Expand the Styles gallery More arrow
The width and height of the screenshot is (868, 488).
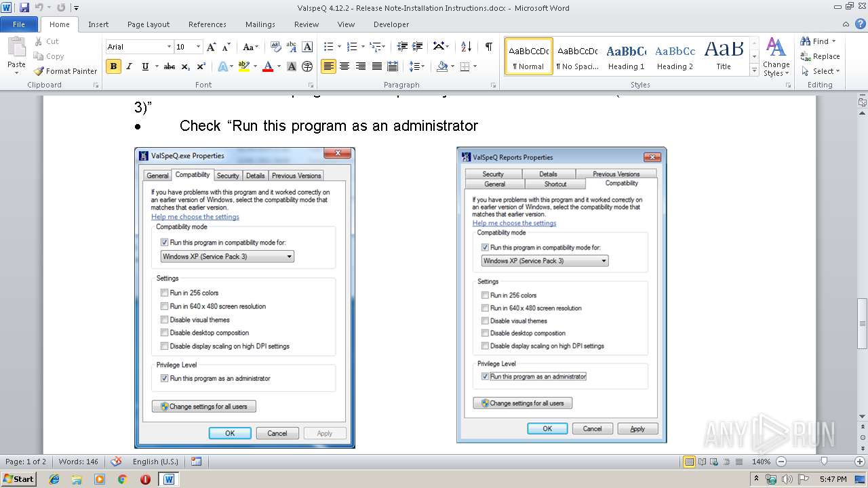coord(755,71)
